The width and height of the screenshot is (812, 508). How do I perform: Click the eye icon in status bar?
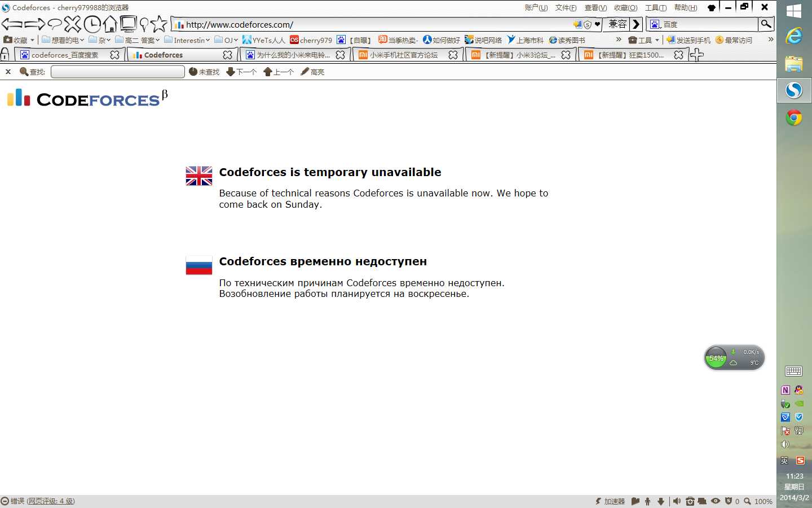(x=716, y=501)
